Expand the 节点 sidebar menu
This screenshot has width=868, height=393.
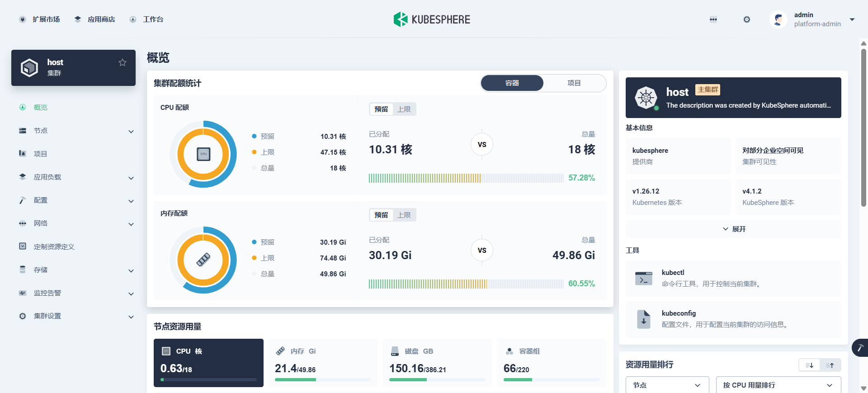pos(131,131)
